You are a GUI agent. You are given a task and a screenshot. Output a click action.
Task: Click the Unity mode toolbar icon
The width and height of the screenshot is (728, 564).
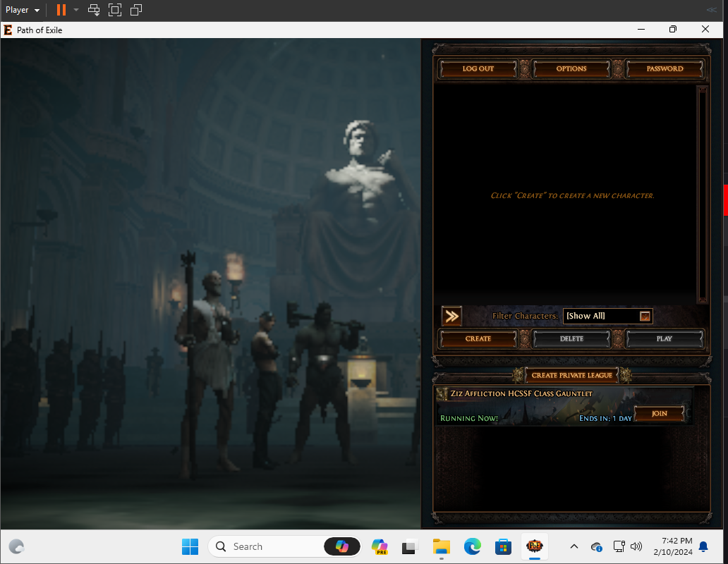[x=136, y=10]
